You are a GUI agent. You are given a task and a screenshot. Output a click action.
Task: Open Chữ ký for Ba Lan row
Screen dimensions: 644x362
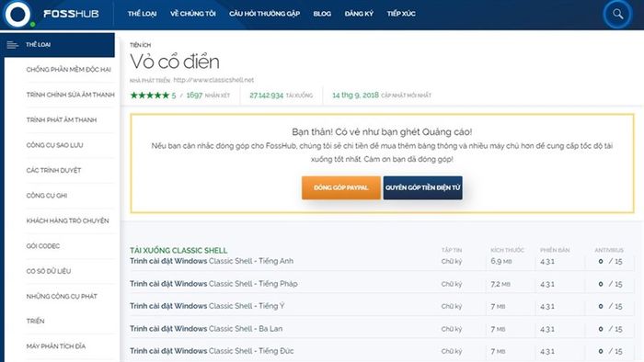(x=452, y=329)
